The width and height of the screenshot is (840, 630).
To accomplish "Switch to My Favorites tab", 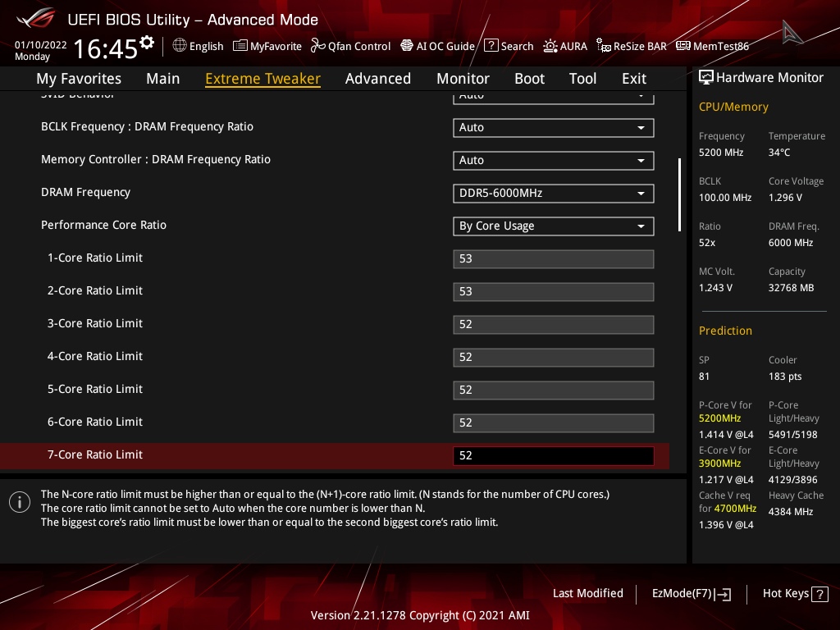I will pyautogui.click(x=79, y=79).
